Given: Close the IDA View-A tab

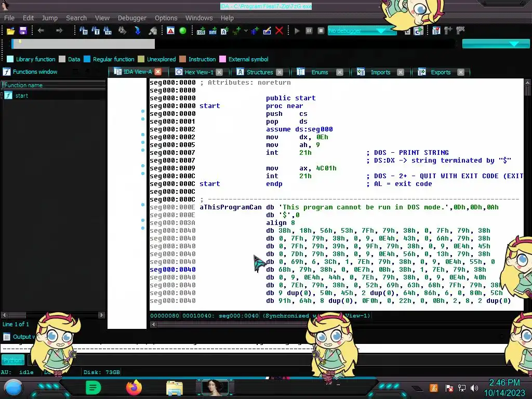Looking at the screenshot, I should [158, 72].
